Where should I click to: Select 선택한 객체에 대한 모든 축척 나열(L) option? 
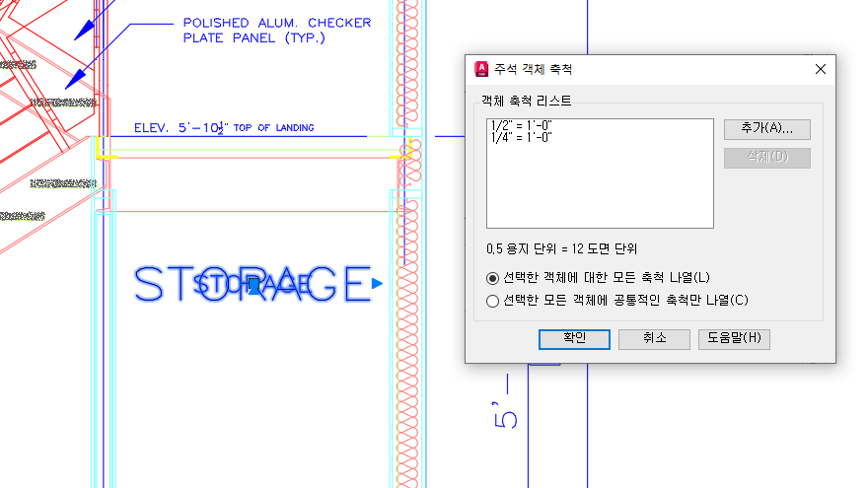598,278
